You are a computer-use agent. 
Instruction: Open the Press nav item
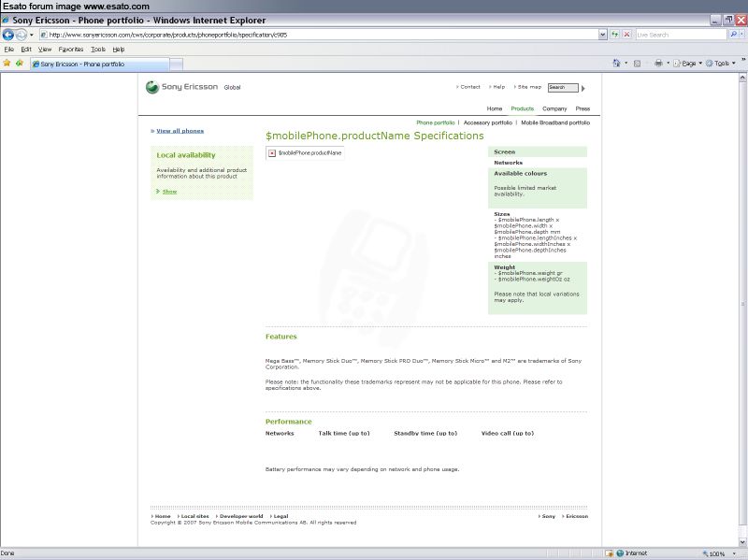tap(583, 108)
